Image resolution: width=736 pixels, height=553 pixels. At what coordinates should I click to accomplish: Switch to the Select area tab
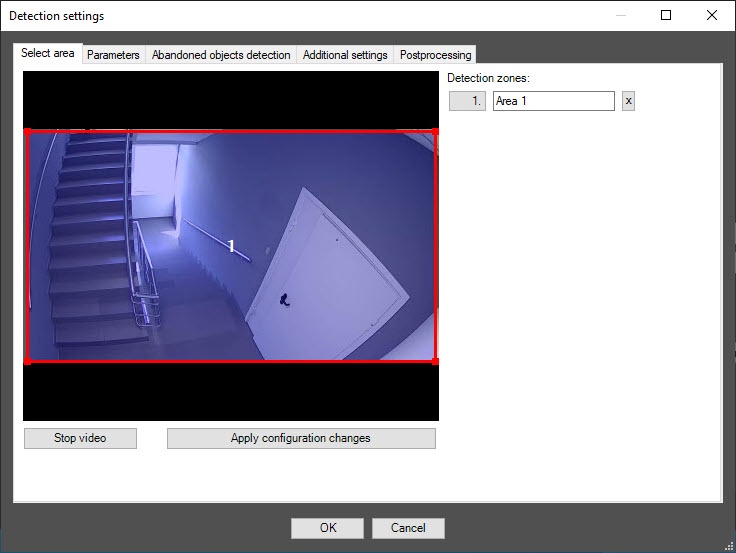pos(47,54)
